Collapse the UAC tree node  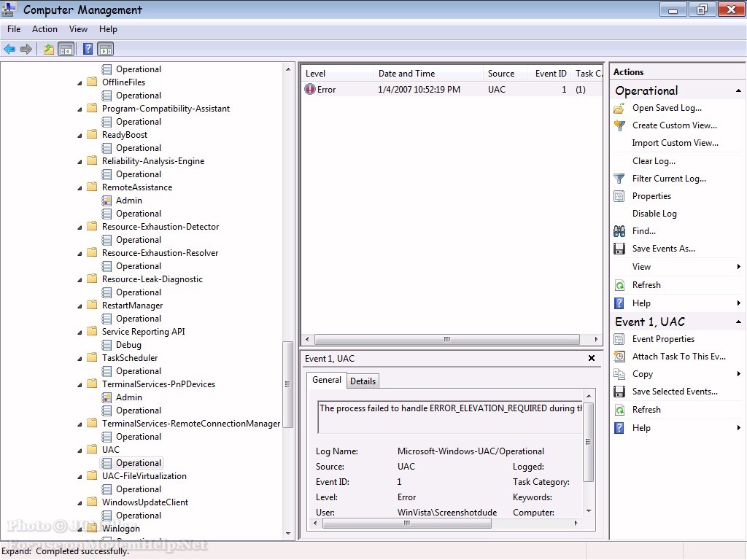(80, 451)
